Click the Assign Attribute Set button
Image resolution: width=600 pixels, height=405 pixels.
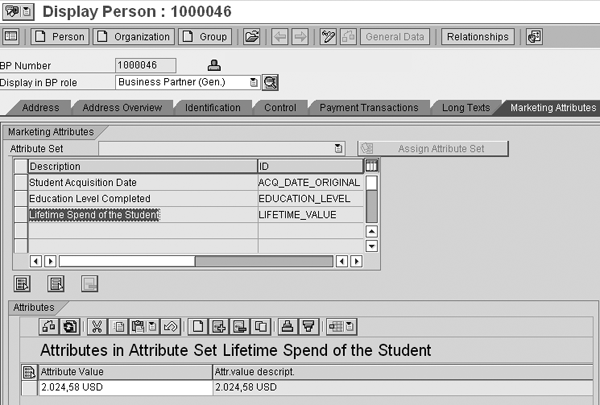433,149
